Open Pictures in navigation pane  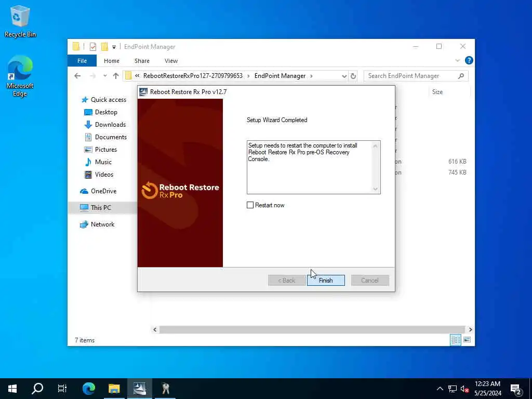point(105,149)
